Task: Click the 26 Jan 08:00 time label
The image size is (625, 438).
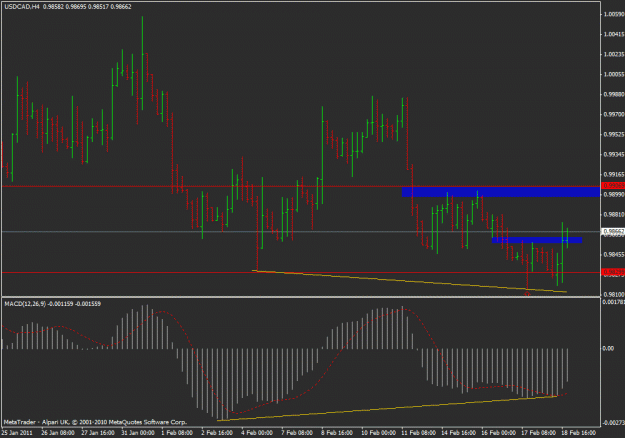Action: [58, 432]
